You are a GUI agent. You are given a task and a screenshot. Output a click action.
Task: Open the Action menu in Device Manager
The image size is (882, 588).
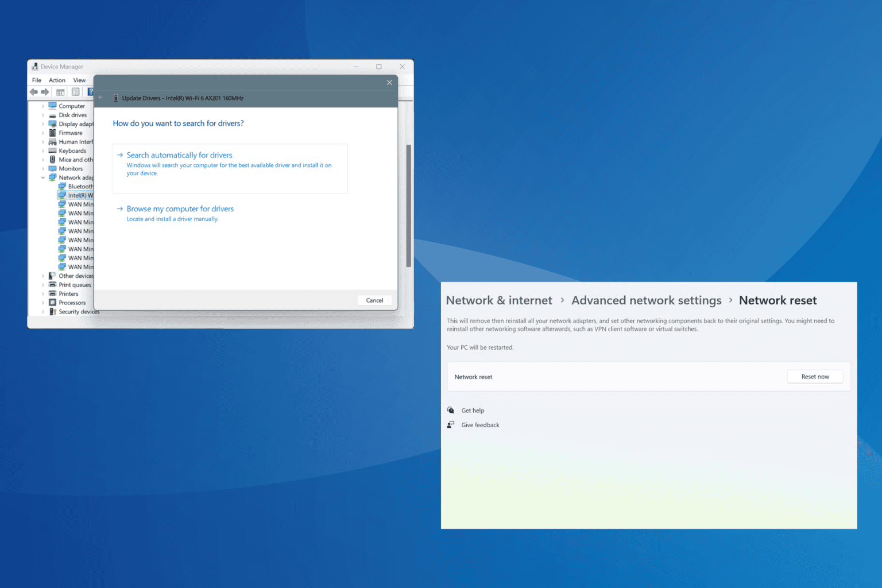point(57,80)
